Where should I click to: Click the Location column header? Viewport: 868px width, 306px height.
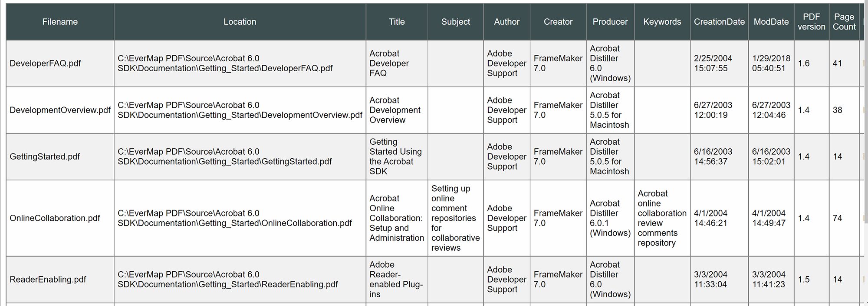coord(240,22)
